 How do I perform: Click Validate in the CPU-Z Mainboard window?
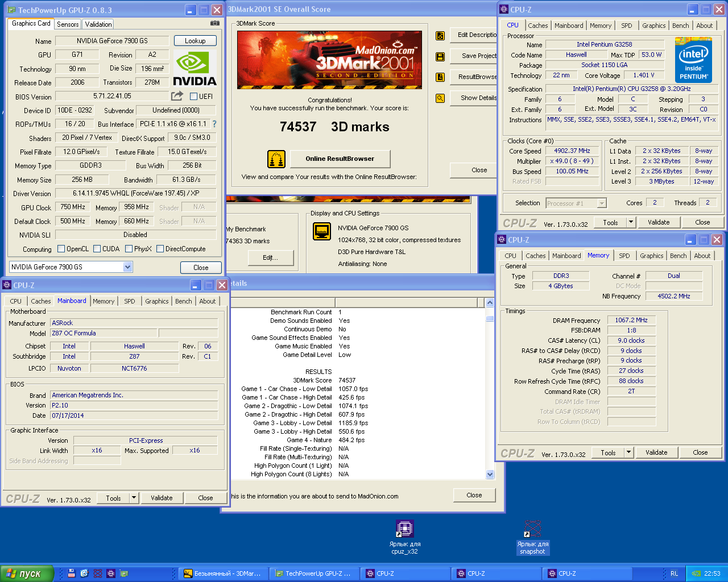tap(162, 498)
